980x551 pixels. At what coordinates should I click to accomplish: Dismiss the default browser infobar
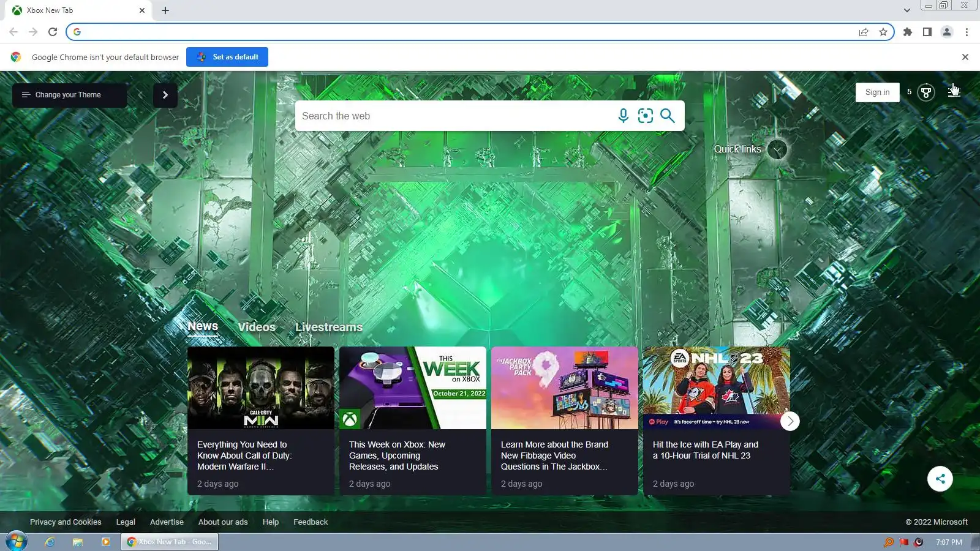pyautogui.click(x=965, y=57)
